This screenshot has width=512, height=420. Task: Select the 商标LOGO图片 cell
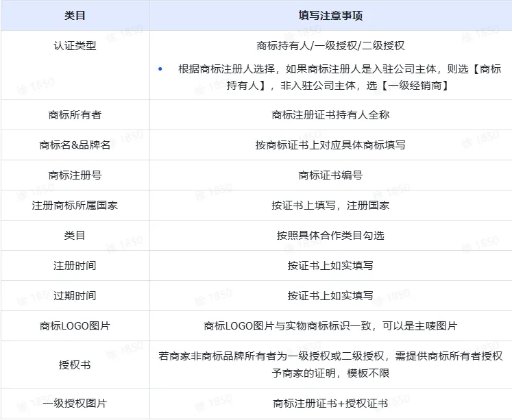click(75, 325)
